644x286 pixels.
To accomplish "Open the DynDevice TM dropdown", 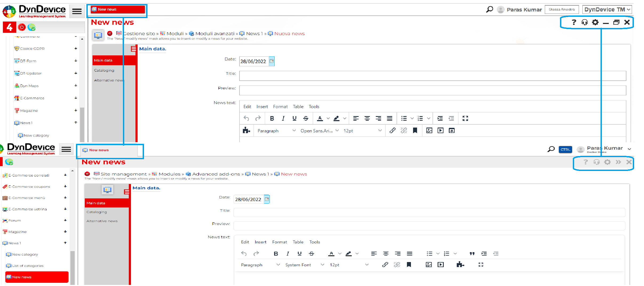I will [607, 10].
